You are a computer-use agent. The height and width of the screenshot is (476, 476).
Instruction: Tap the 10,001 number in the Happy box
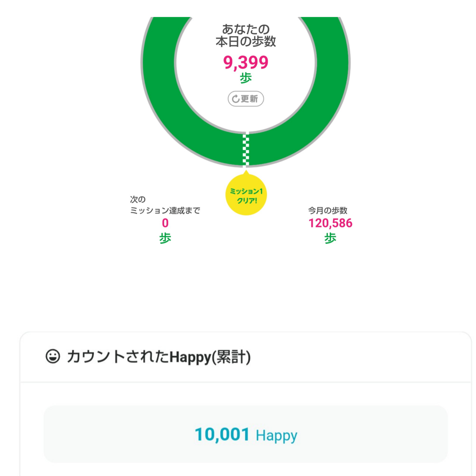coord(222,435)
